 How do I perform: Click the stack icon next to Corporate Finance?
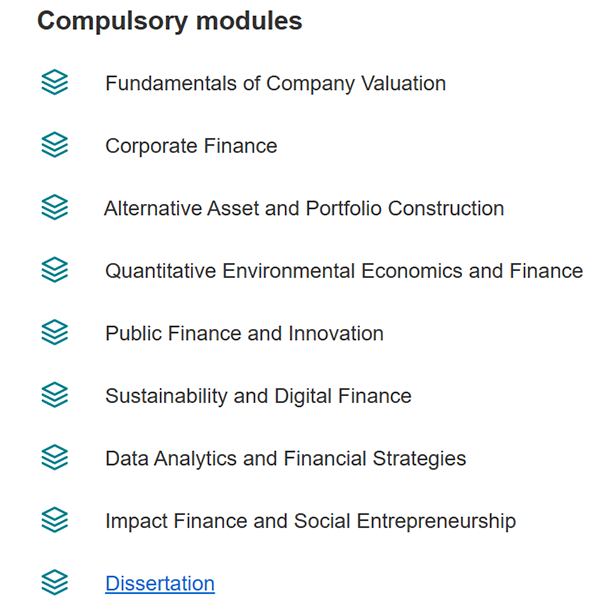pos(55,145)
